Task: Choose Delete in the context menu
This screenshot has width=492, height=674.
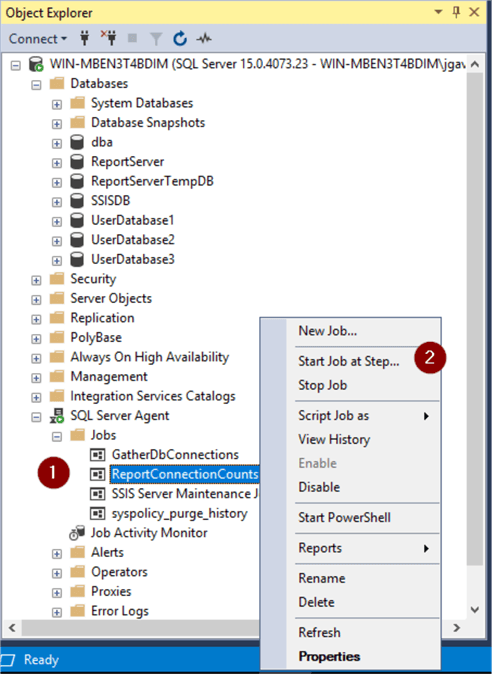Action: click(x=350, y=602)
